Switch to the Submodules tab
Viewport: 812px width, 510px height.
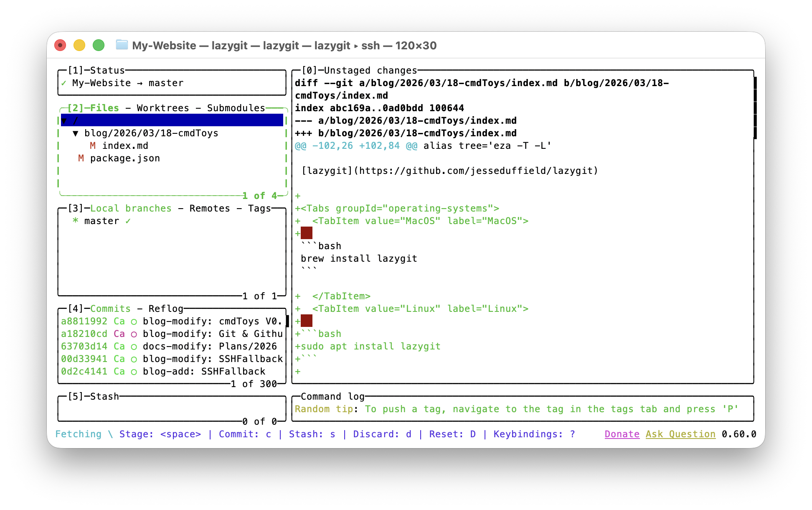(x=236, y=108)
